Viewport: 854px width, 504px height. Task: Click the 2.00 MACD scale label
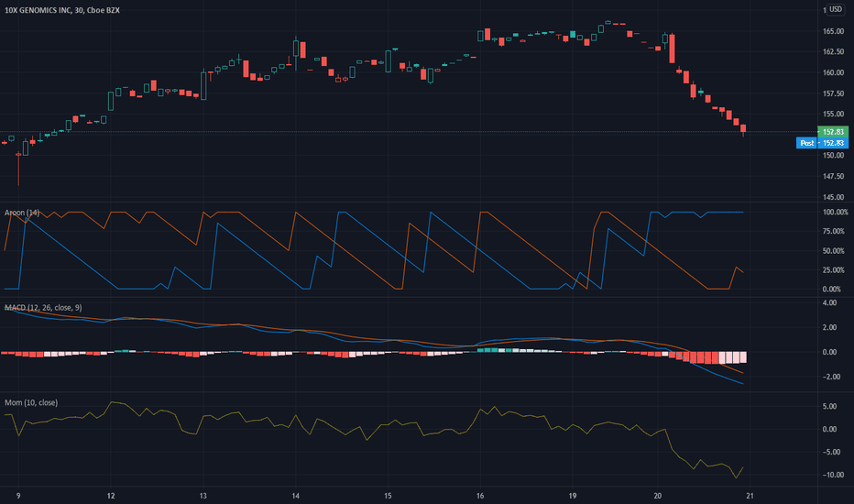point(830,327)
